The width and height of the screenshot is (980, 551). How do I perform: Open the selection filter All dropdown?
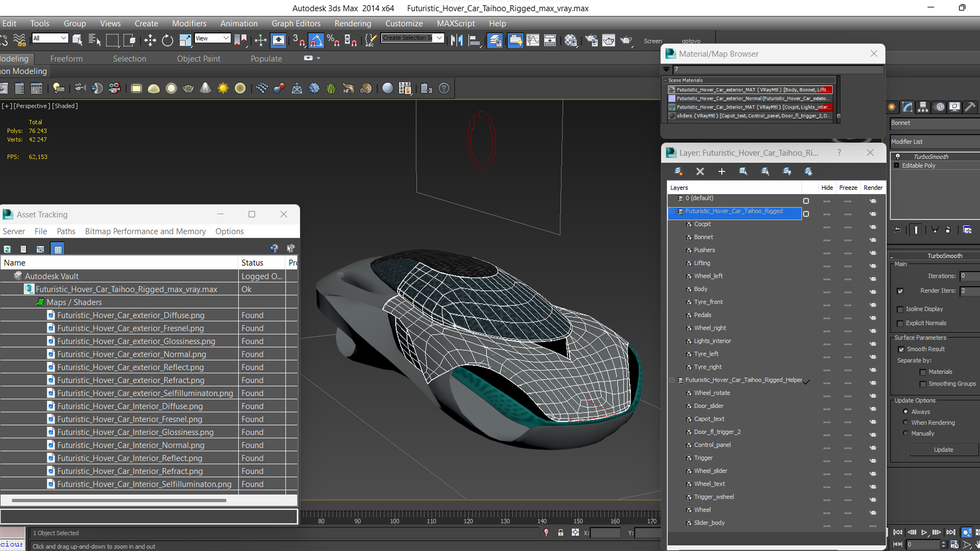click(x=50, y=38)
